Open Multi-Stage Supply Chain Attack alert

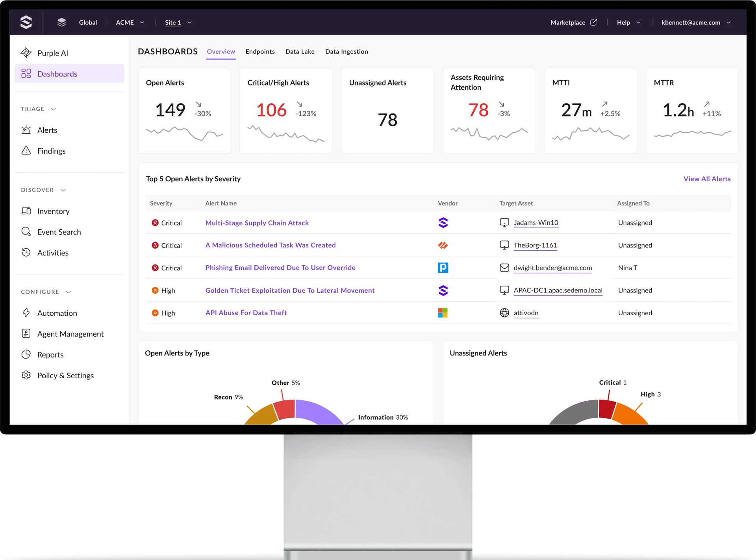[257, 223]
